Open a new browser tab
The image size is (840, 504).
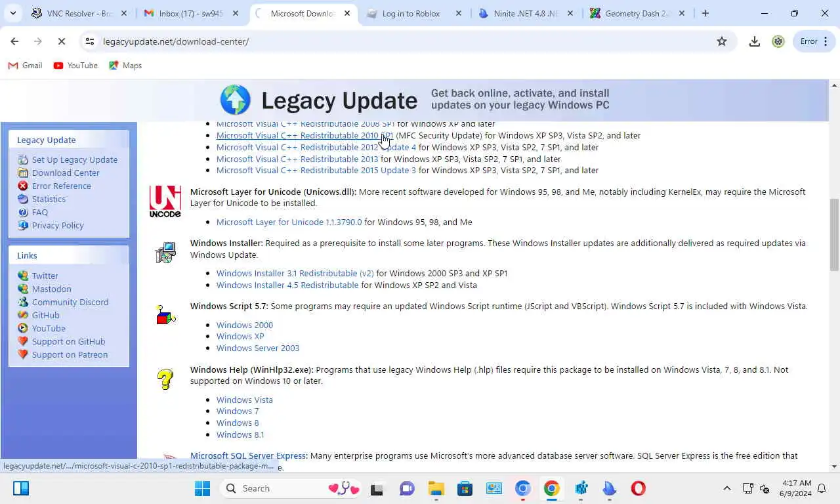click(705, 13)
